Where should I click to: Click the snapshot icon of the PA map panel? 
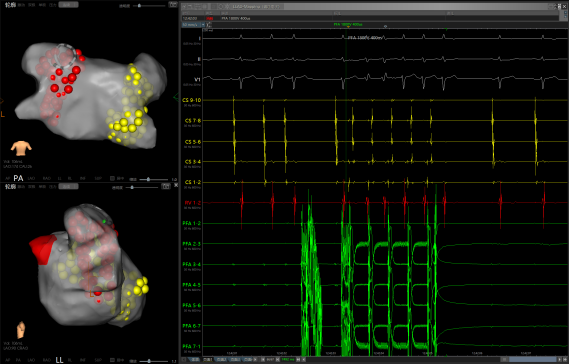tap(173, 5)
